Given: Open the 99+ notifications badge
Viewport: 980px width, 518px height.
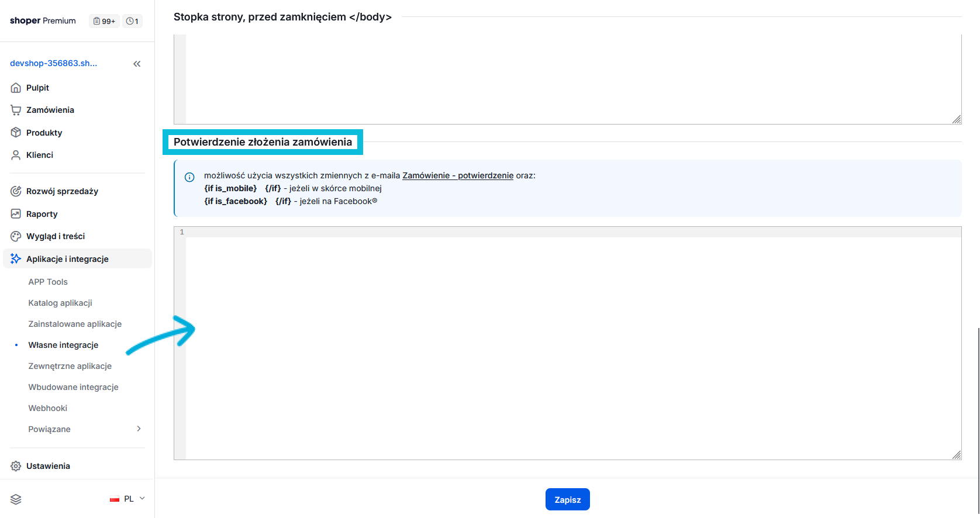Looking at the screenshot, I should click(x=105, y=21).
